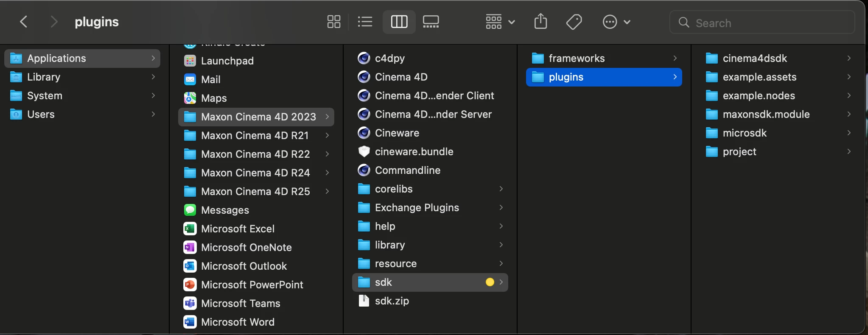Expand chevron next to maxonsdk.module

[849, 114]
